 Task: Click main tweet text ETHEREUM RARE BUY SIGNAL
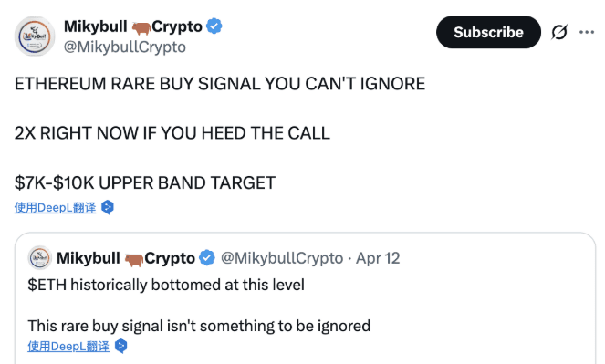pos(220,84)
